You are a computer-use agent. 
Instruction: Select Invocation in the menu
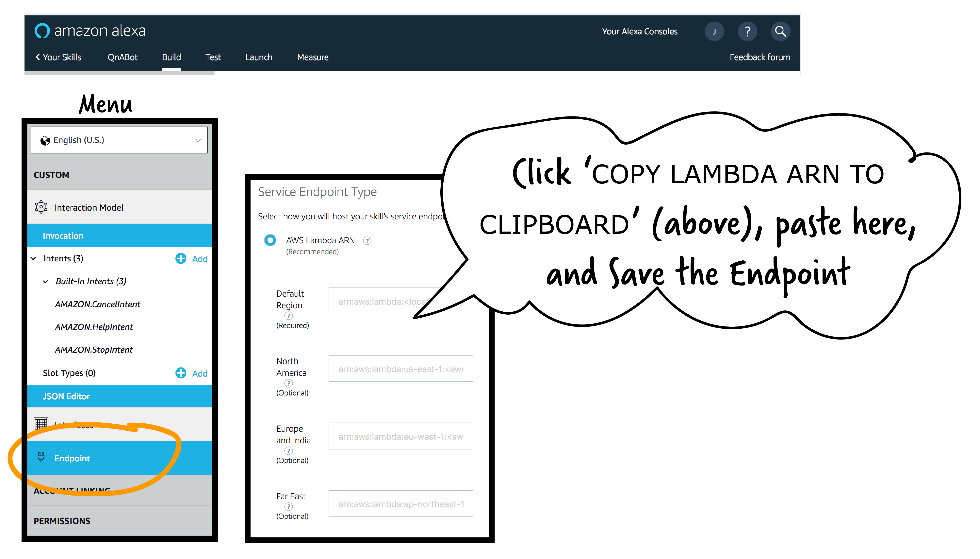point(120,235)
